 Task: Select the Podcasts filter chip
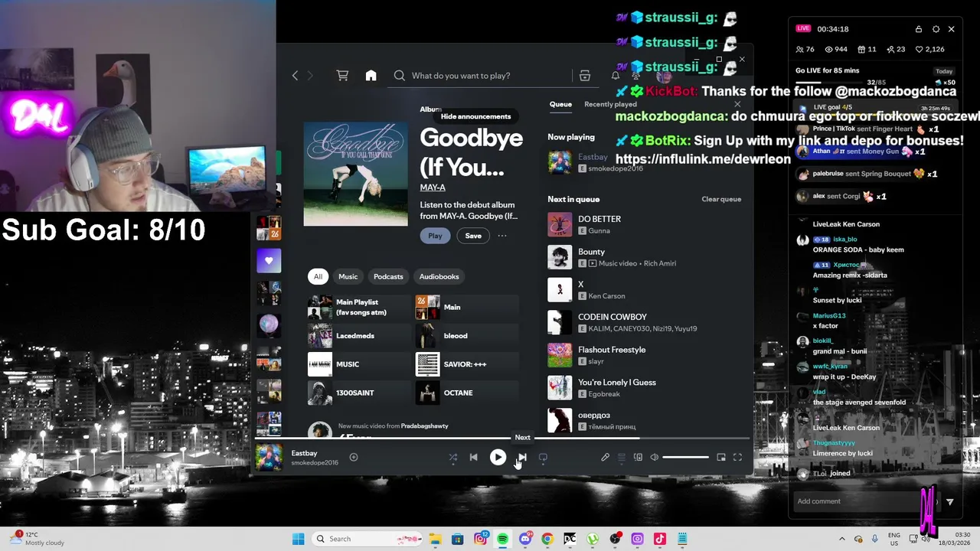388,276
